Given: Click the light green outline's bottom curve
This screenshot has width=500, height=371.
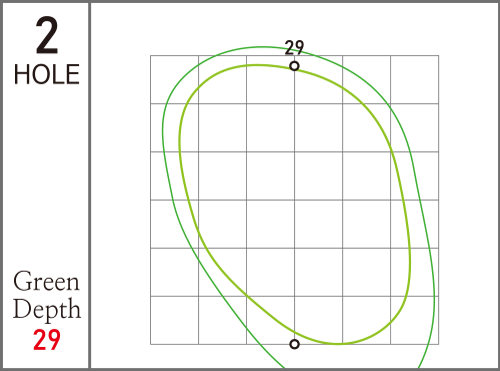Looking at the screenshot, I should tap(337, 343).
